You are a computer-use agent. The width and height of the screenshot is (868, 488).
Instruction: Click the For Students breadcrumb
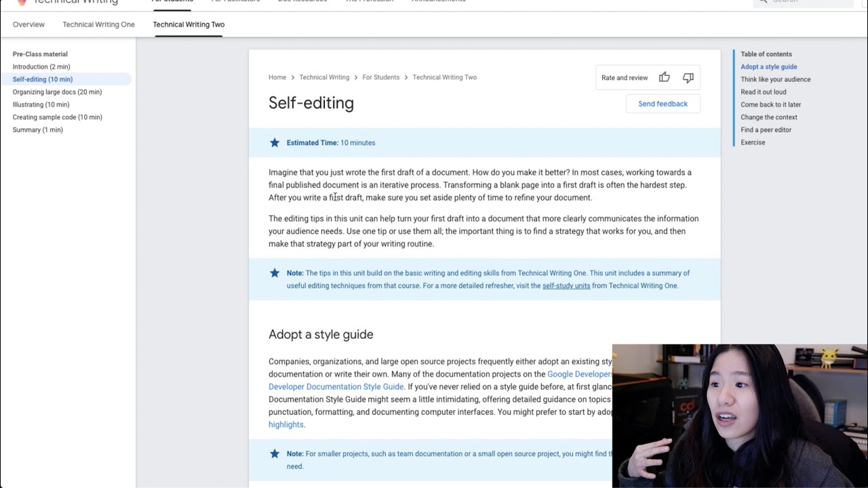click(380, 77)
